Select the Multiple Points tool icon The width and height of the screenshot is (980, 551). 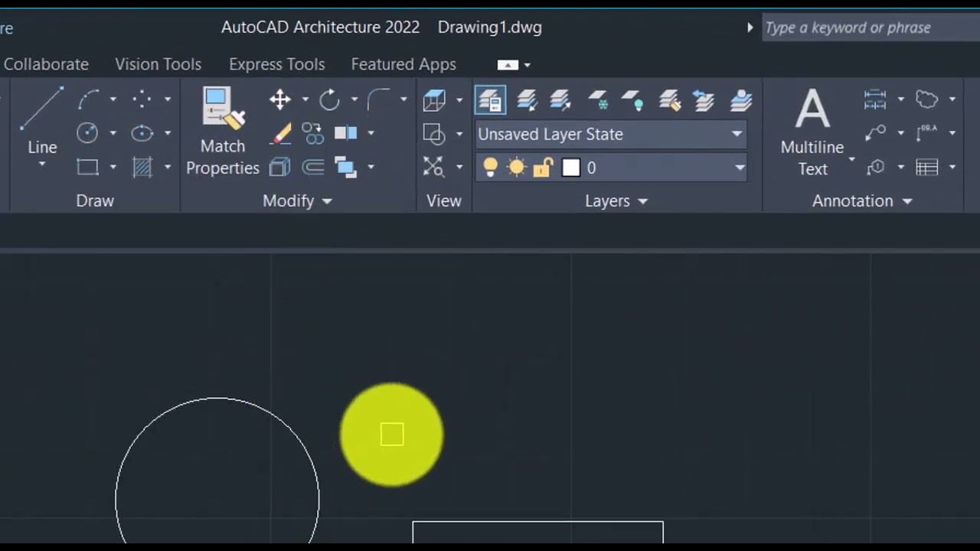142,99
